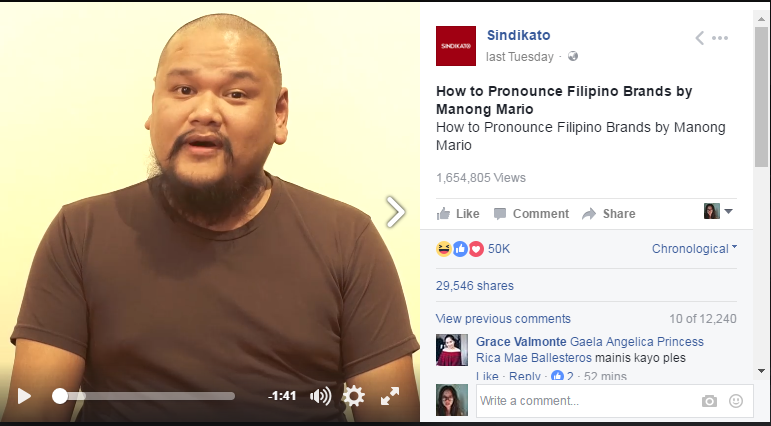Enter fullscreen mode with expand arrows

pyautogui.click(x=390, y=396)
